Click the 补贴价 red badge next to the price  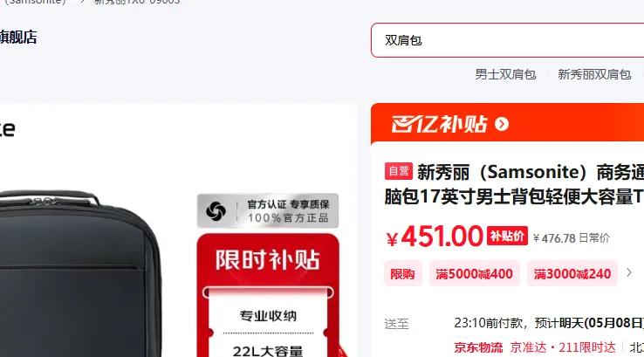coord(507,236)
